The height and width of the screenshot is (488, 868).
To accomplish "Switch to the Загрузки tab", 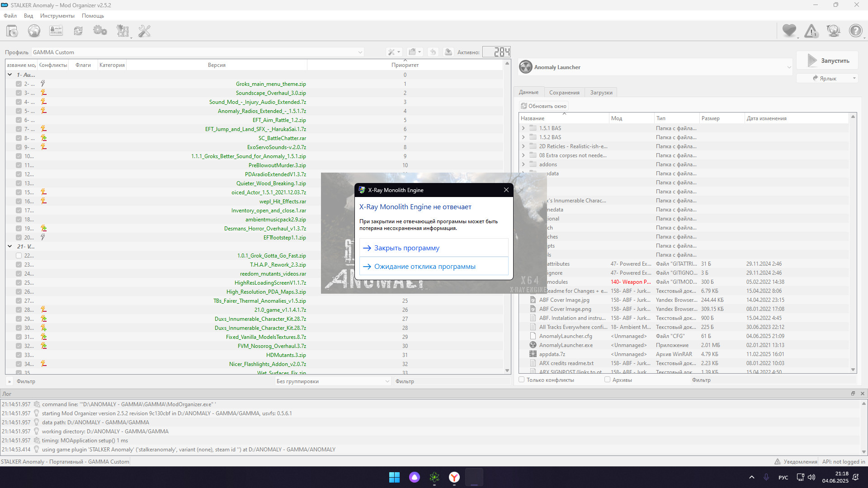I will (601, 92).
